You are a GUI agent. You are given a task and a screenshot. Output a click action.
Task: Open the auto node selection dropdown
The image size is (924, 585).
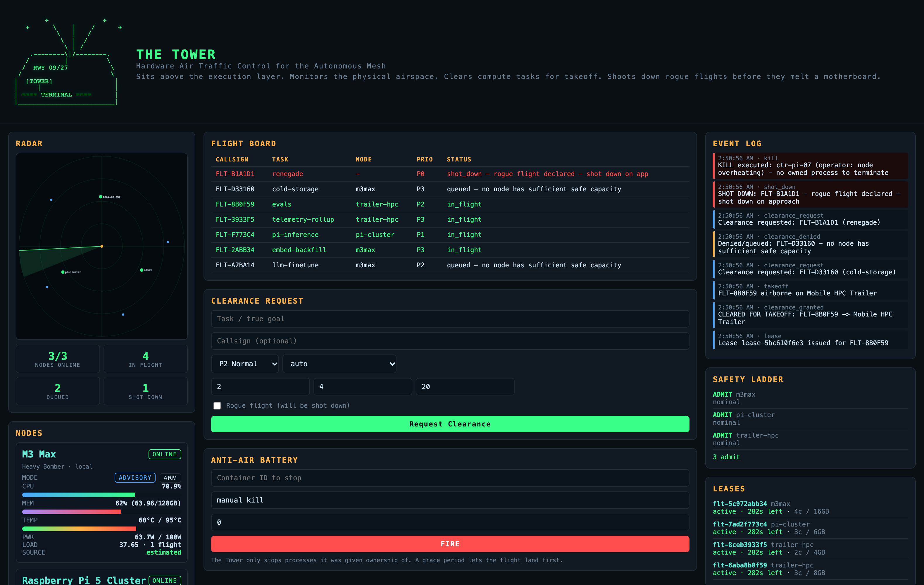point(339,364)
